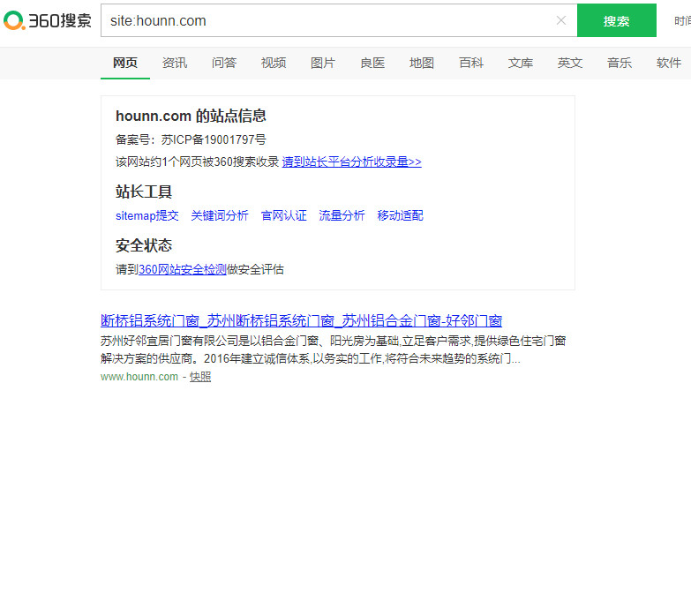Click the 官网认证 link
691x616 pixels.
(x=284, y=215)
